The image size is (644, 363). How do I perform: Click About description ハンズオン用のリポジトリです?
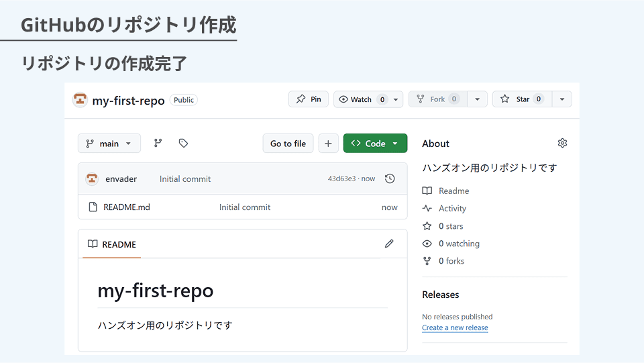tap(490, 168)
